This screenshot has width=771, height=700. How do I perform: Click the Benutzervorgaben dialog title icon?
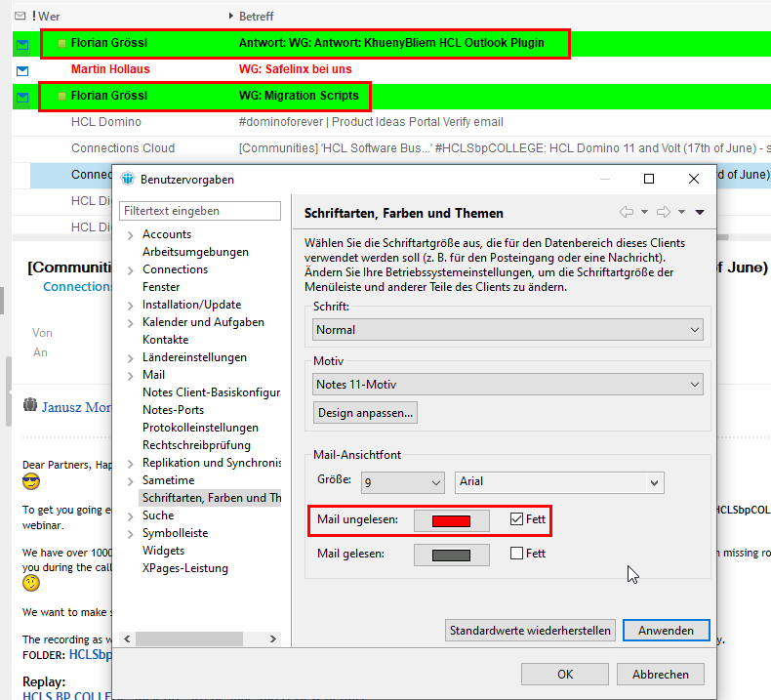(127, 179)
